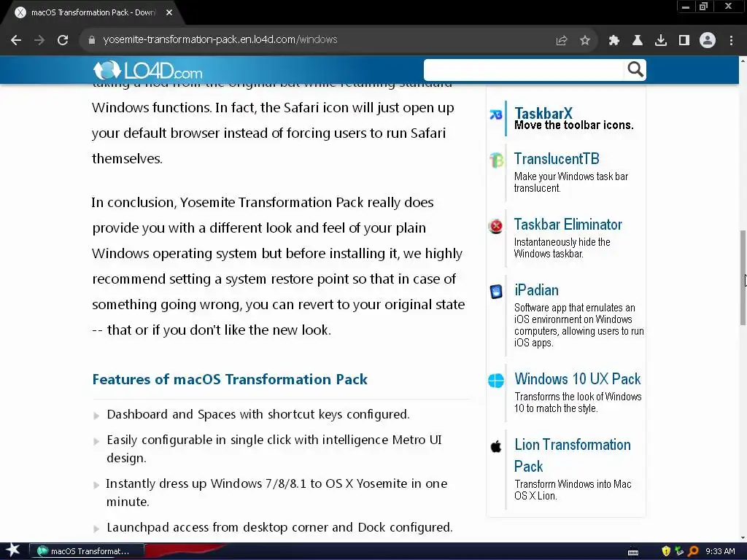Open the Chrome profile menu
The height and width of the screenshot is (560, 747).
point(708,41)
